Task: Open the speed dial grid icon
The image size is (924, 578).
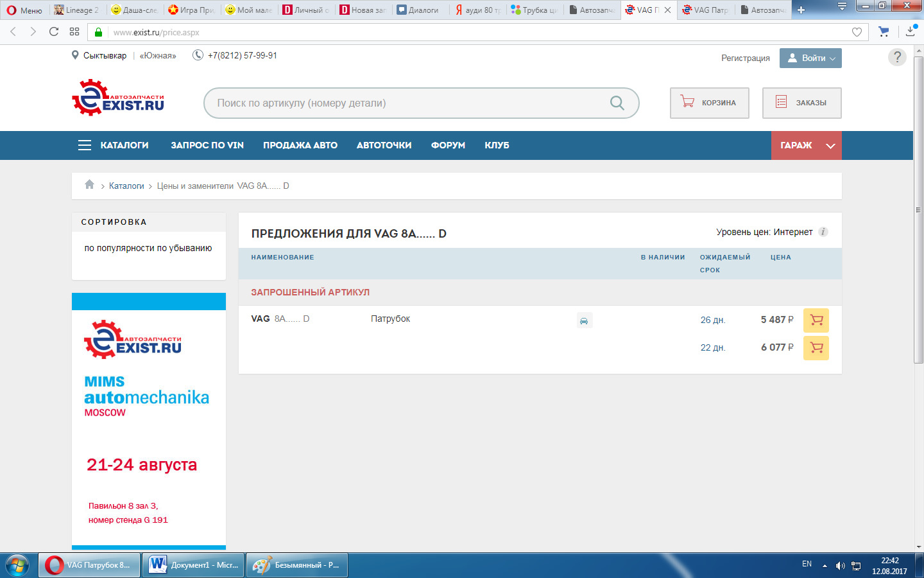Action: tap(74, 31)
